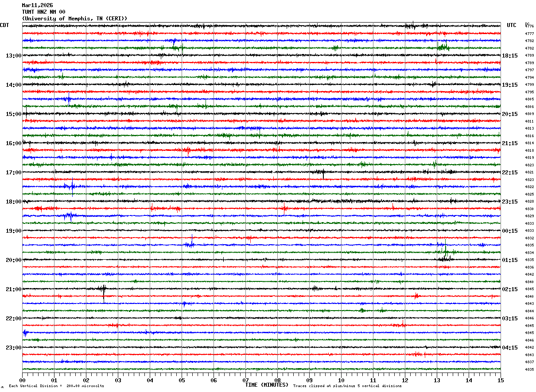Image resolution: width=536 pixels, height=392 pixels.
Task: Click minute 03 on the time axis
Action: point(118,380)
